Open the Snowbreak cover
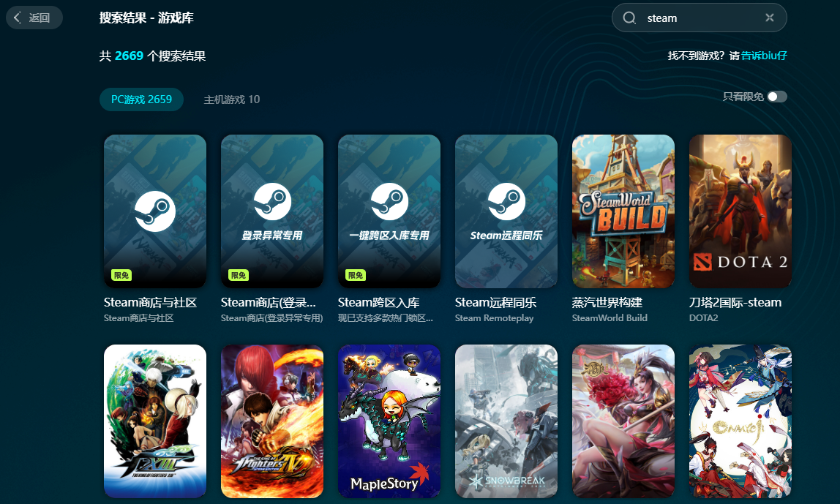 click(x=506, y=421)
